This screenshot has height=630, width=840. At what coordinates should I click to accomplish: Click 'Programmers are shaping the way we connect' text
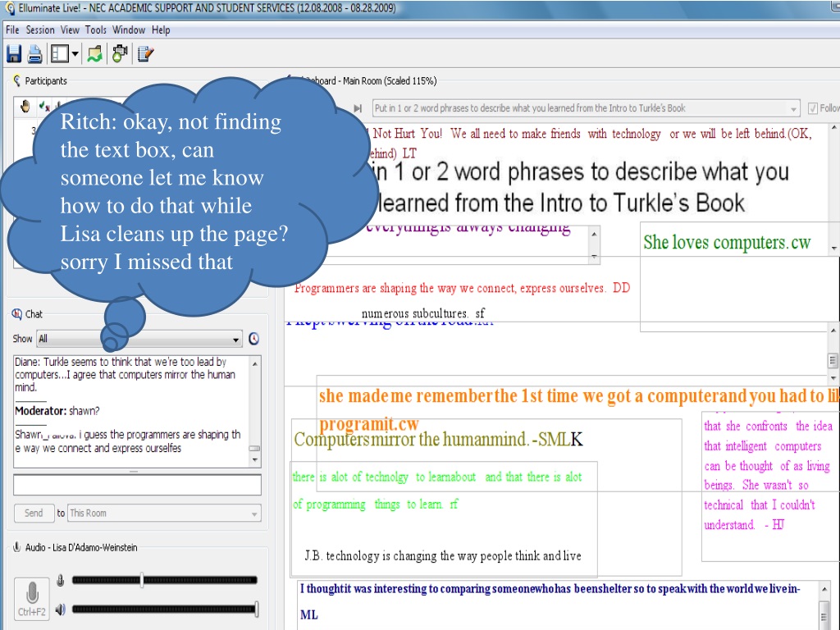[x=462, y=288]
